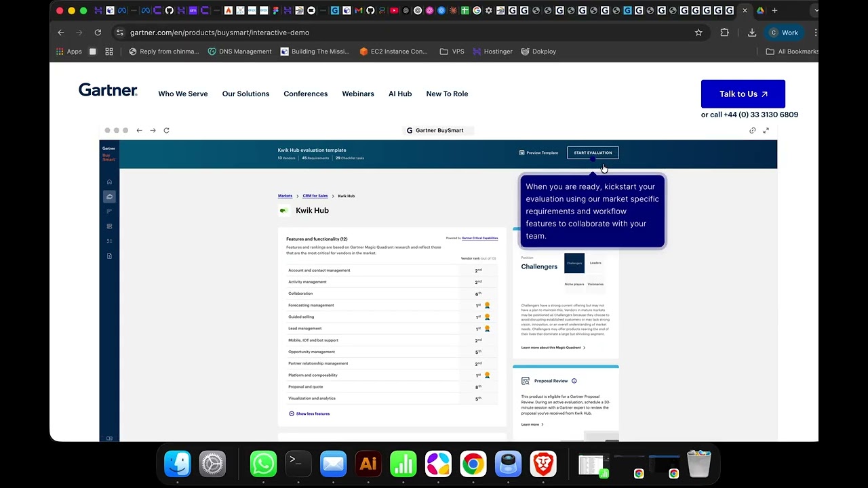The width and height of the screenshot is (868, 488).
Task: Click the checklist icon in BuySmart sidebar
Action: click(109, 241)
